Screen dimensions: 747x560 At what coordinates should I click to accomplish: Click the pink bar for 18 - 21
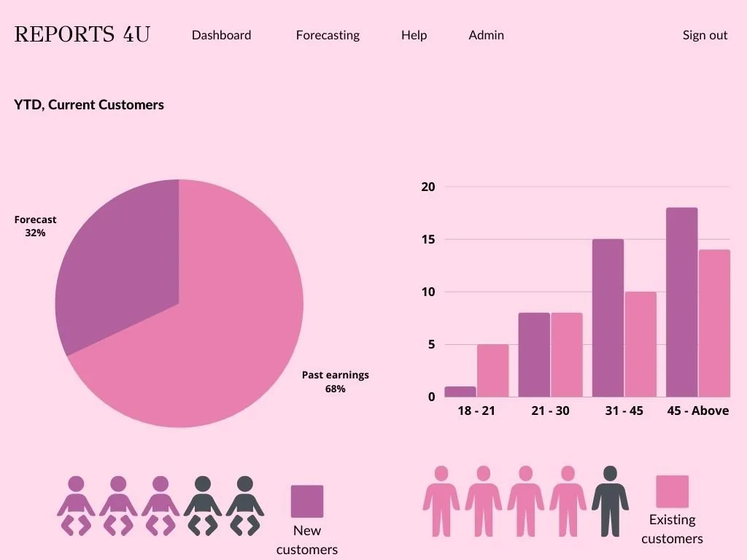(x=492, y=370)
